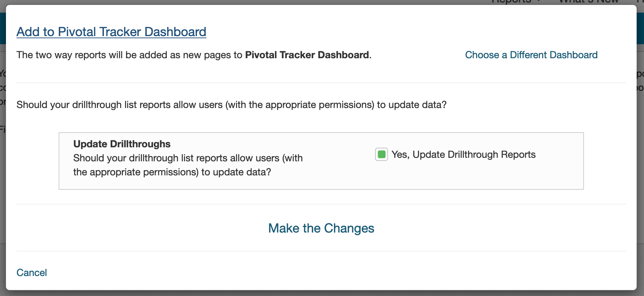
Task: Click the blue header strip right of the dialog
Action: [x=640, y=32]
